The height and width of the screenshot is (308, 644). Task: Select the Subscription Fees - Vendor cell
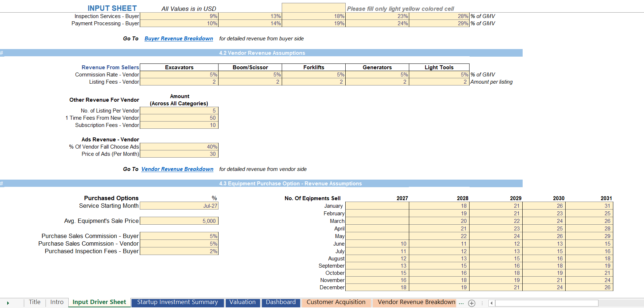click(179, 125)
